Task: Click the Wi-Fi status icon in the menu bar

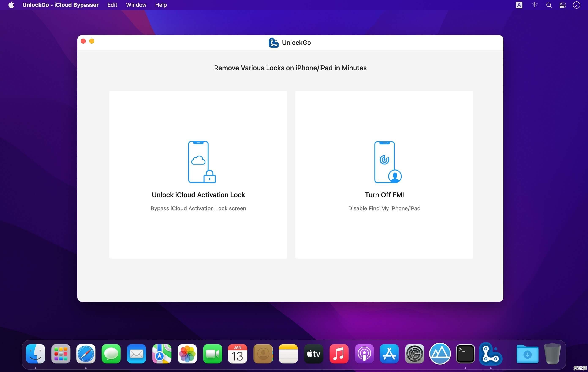Action: (x=534, y=5)
